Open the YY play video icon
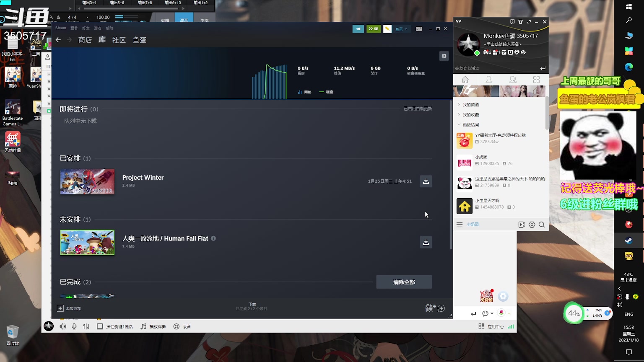Screen dimensions: 644x362 pyautogui.click(x=510, y=52)
